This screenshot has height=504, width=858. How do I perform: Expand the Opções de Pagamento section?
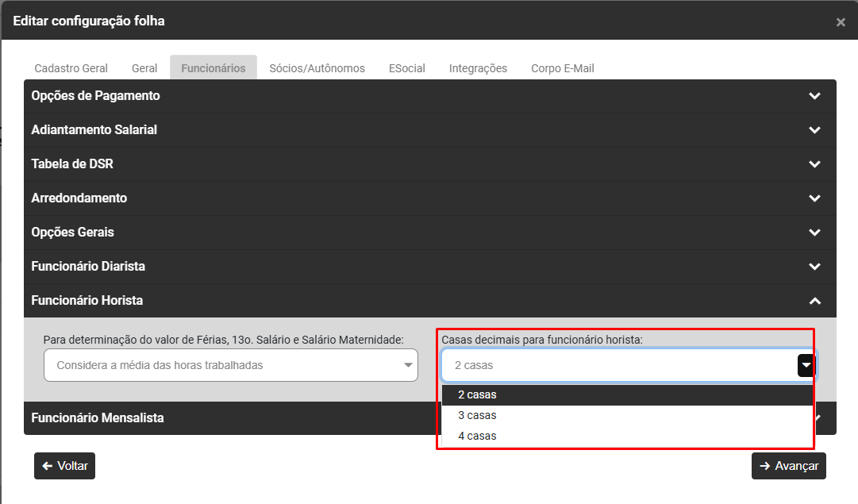pyautogui.click(x=814, y=96)
